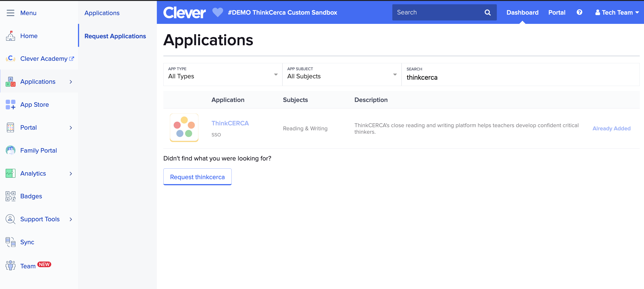Screen dimensions: 644x289
Task: Open the Clever Academy link
Action: 44,59
